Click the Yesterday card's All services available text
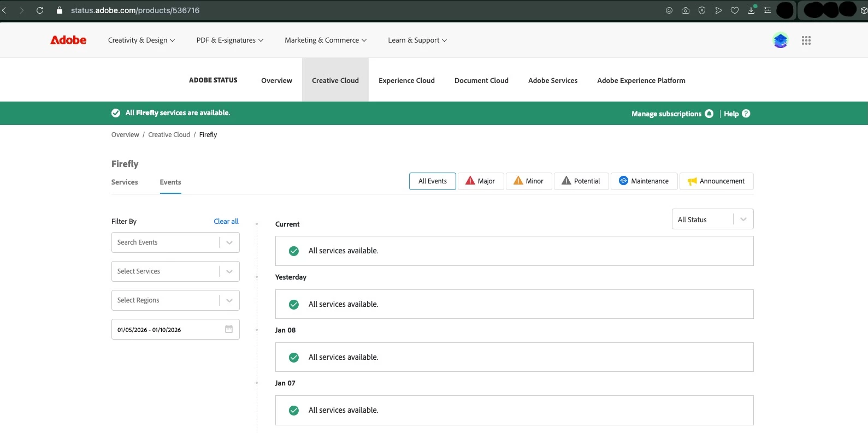The height and width of the screenshot is (433, 868). tap(344, 305)
